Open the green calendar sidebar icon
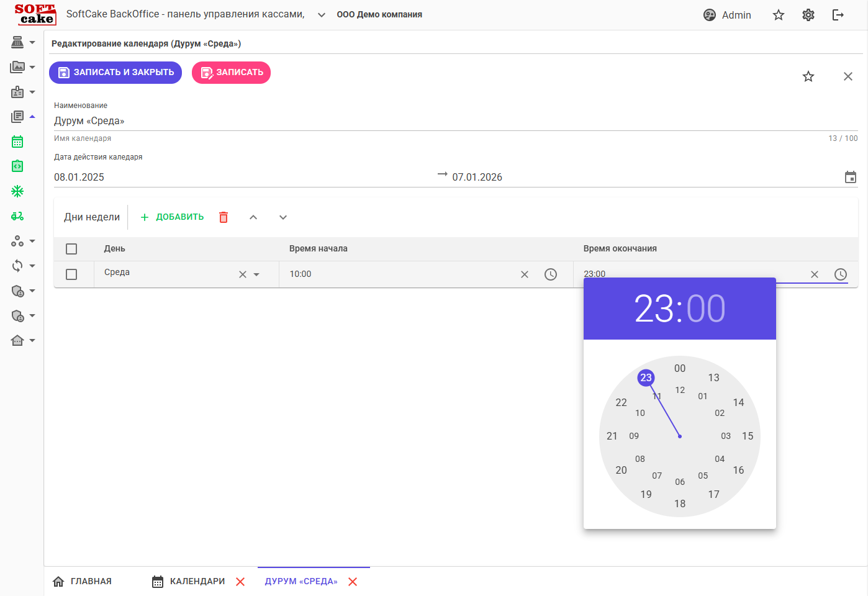The height and width of the screenshot is (596, 868). (x=17, y=142)
